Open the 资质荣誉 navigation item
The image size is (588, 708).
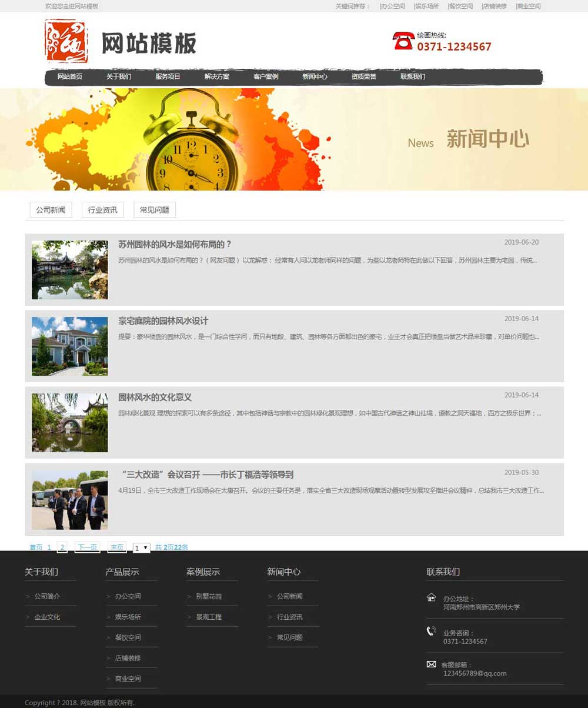tap(362, 76)
